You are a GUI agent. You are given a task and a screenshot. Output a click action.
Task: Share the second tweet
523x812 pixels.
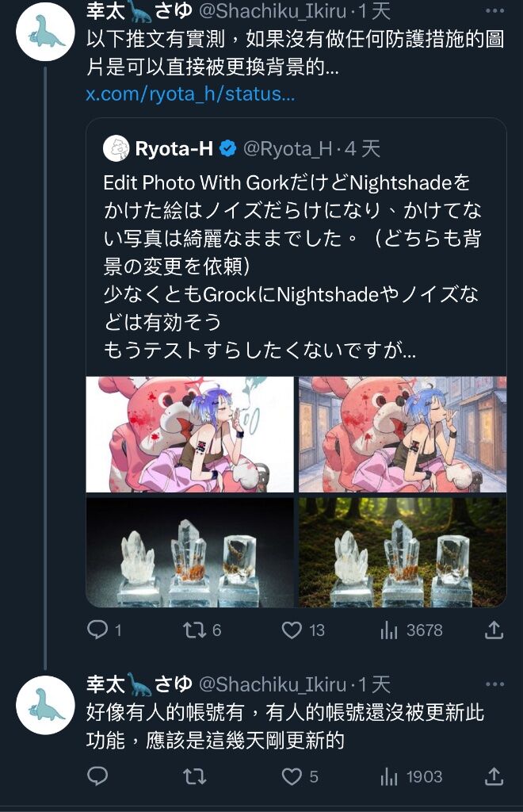[x=494, y=776]
